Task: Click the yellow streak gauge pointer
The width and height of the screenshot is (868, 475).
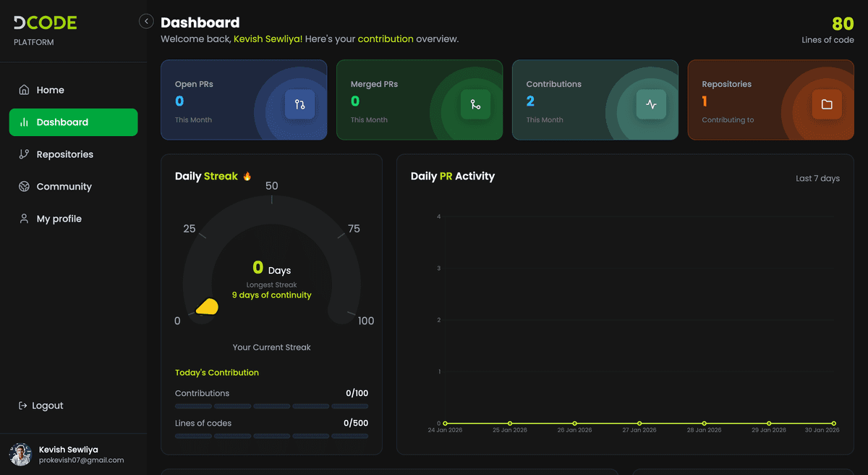Action: 207,307
